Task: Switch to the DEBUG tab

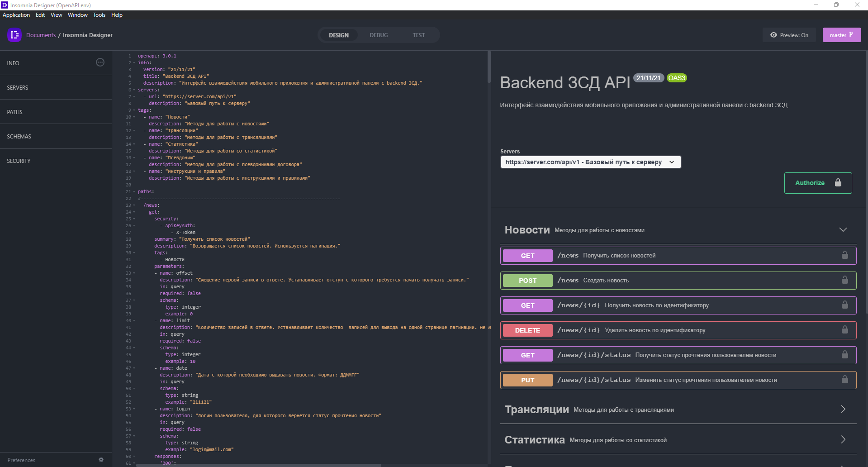Action: pos(379,35)
